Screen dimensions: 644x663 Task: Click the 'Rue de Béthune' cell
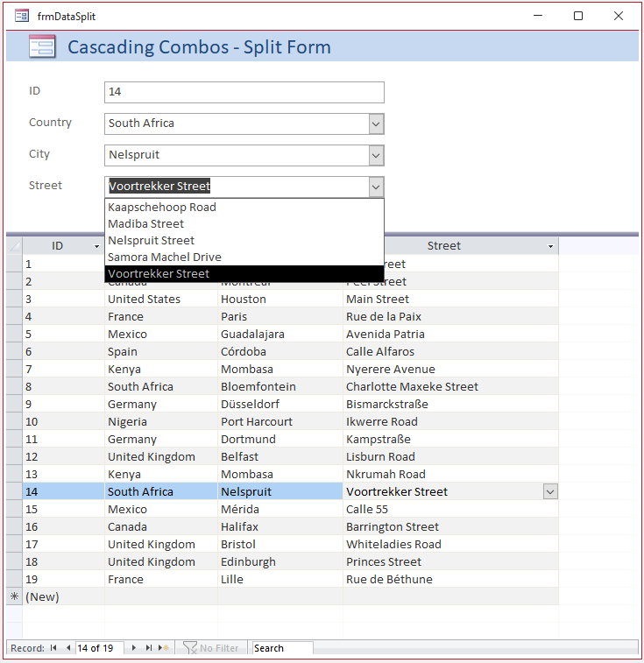(x=450, y=579)
